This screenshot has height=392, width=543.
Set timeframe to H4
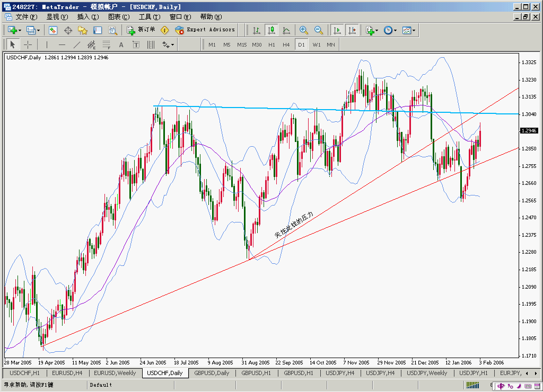coord(286,45)
